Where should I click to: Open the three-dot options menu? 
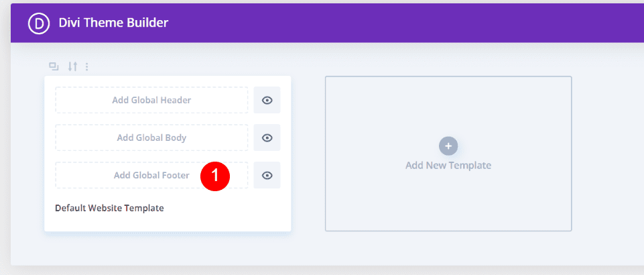[x=87, y=66]
